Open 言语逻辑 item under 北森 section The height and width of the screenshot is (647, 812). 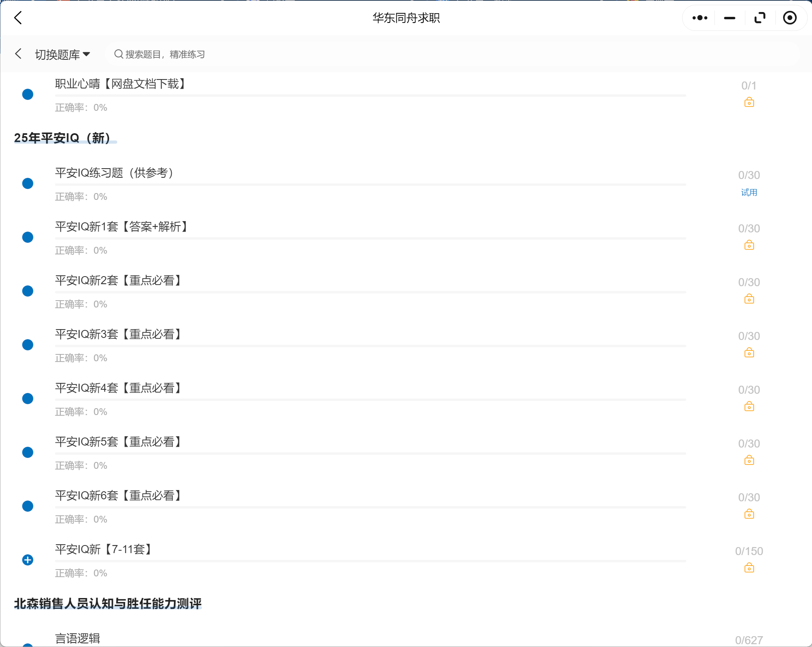click(x=78, y=638)
